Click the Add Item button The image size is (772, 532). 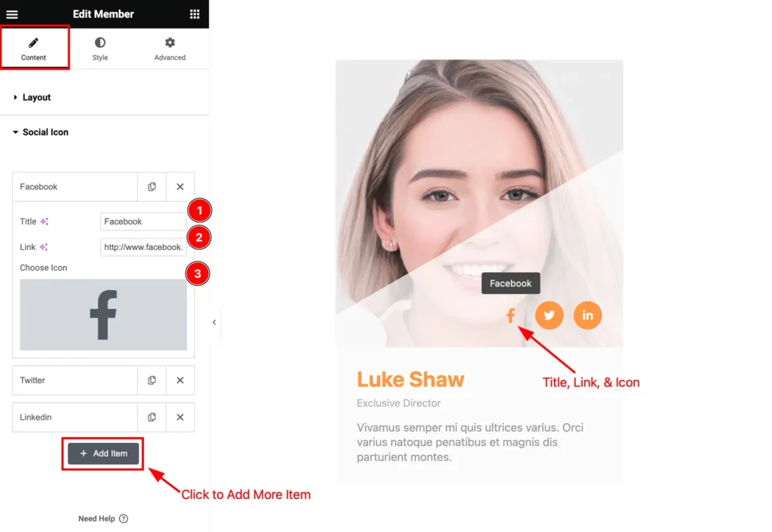(103, 454)
